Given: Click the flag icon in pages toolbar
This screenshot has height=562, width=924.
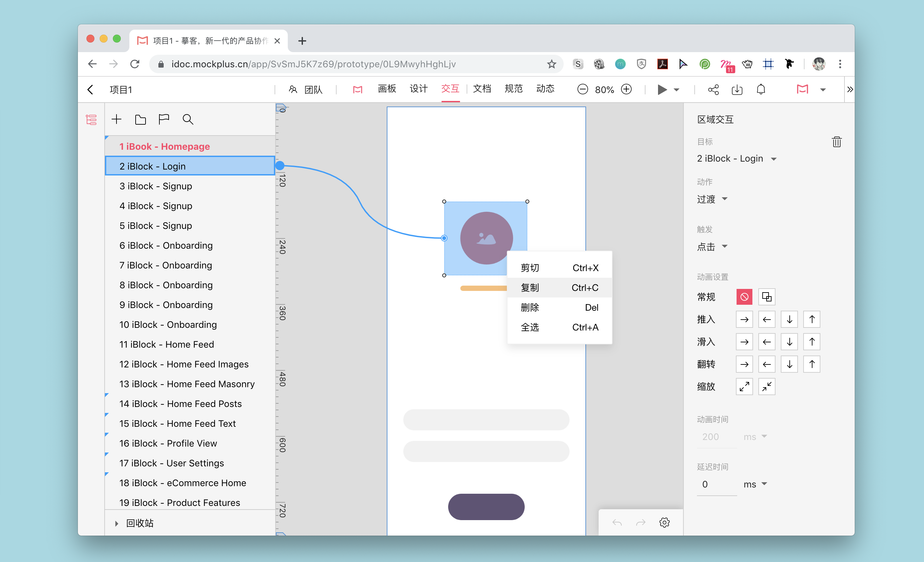Looking at the screenshot, I should coord(164,119).
